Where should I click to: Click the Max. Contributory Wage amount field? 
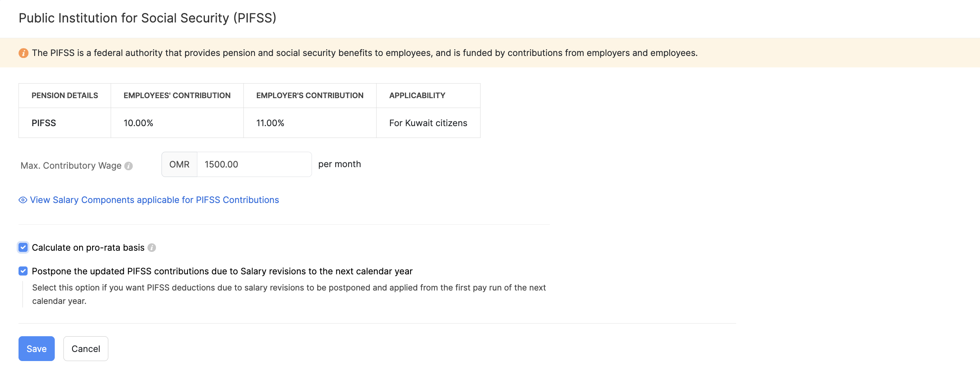[x=254, y=164]
